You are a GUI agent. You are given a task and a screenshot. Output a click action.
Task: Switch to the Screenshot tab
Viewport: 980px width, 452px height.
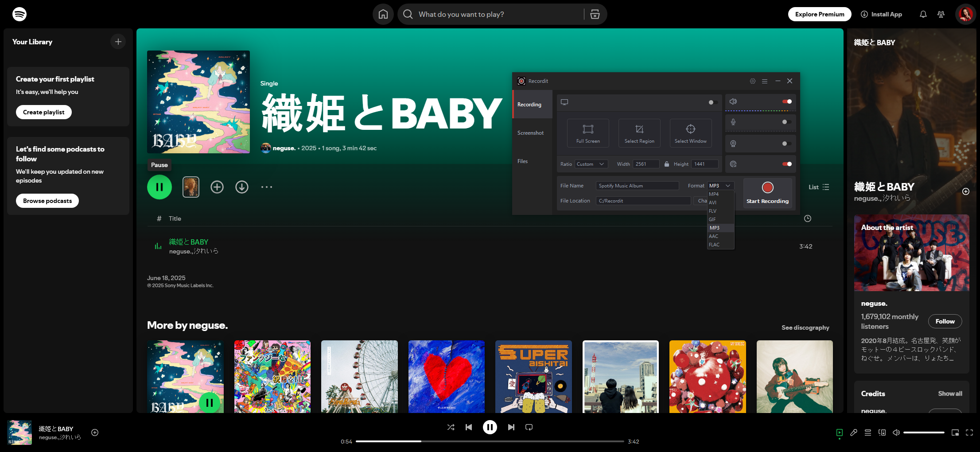click(530, 133)
